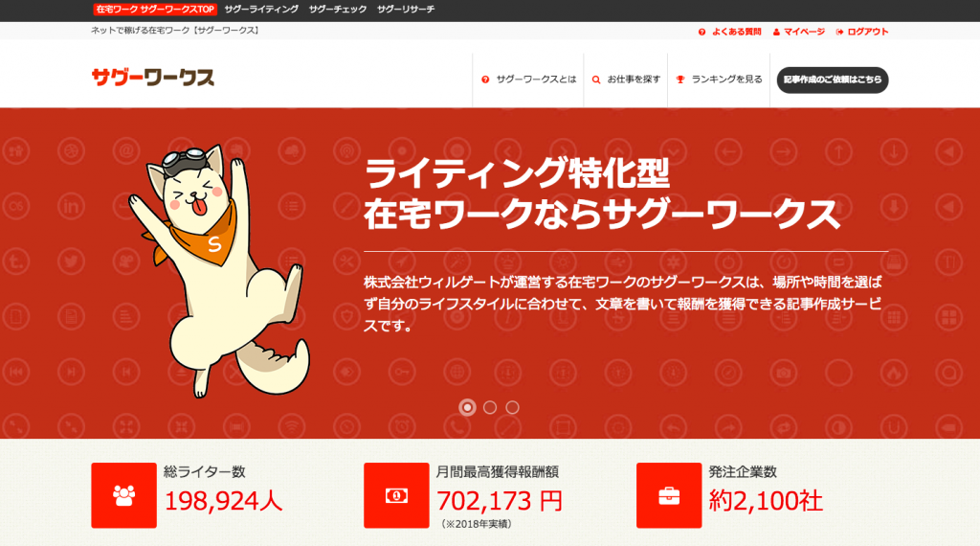
Task: Click the person icon beside マイページ
Action: click(776, 32)
